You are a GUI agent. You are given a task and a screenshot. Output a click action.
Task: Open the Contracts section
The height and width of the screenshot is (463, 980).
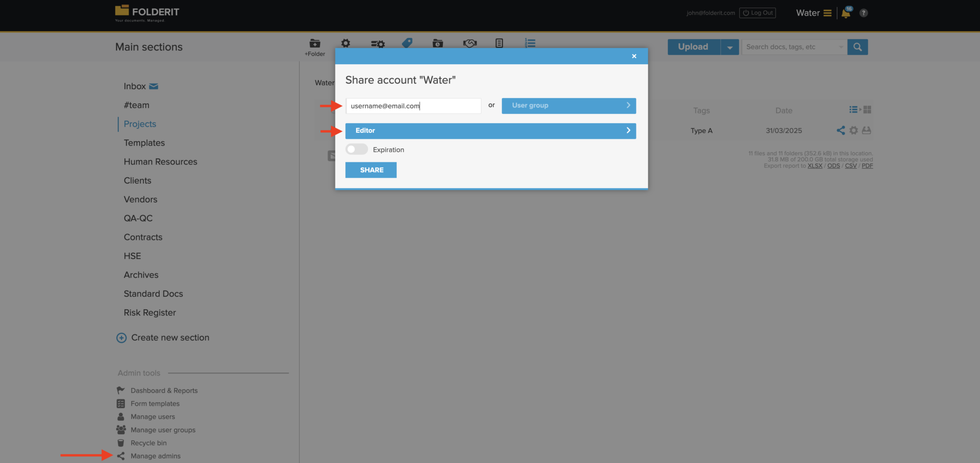143,237
